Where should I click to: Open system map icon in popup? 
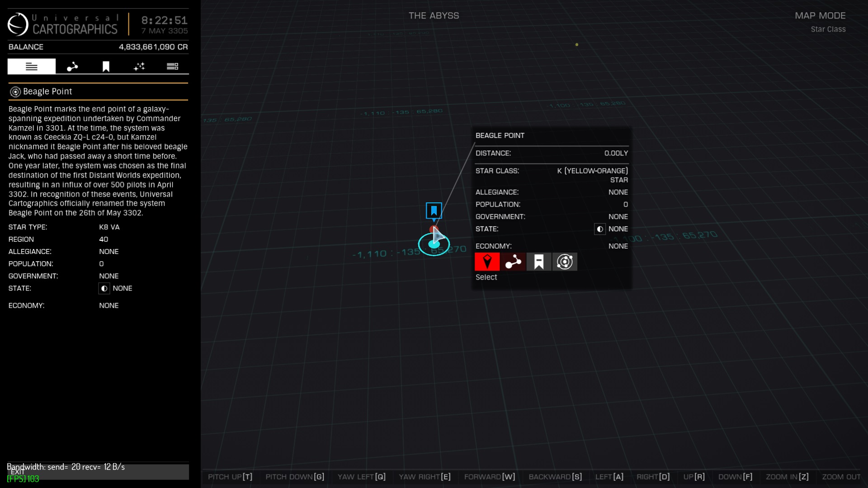click(565, 262)
